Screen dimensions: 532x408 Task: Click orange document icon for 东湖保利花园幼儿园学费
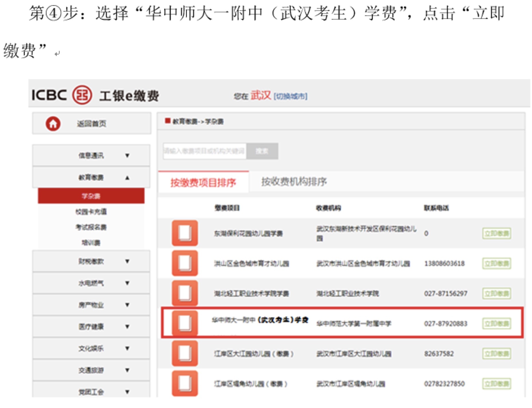click(185, 233)
